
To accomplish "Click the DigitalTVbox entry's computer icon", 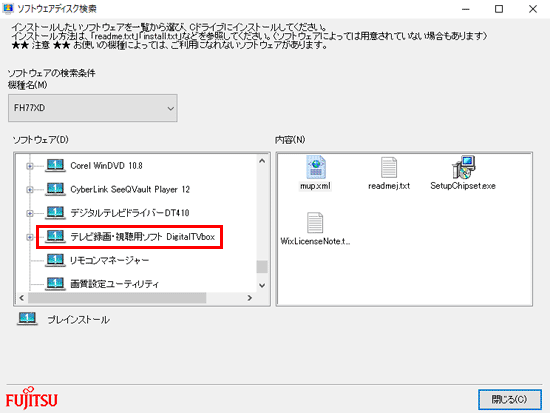I will coord(55,237).
